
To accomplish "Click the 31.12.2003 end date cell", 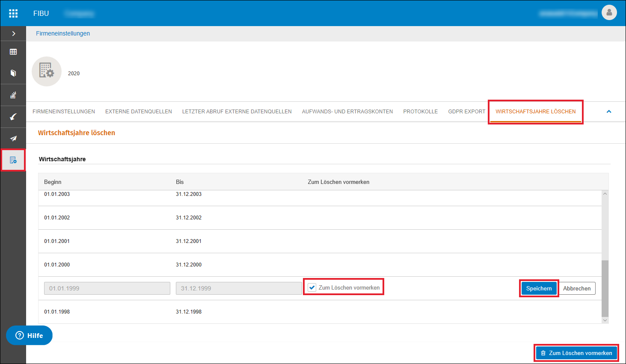I will 189,194.
